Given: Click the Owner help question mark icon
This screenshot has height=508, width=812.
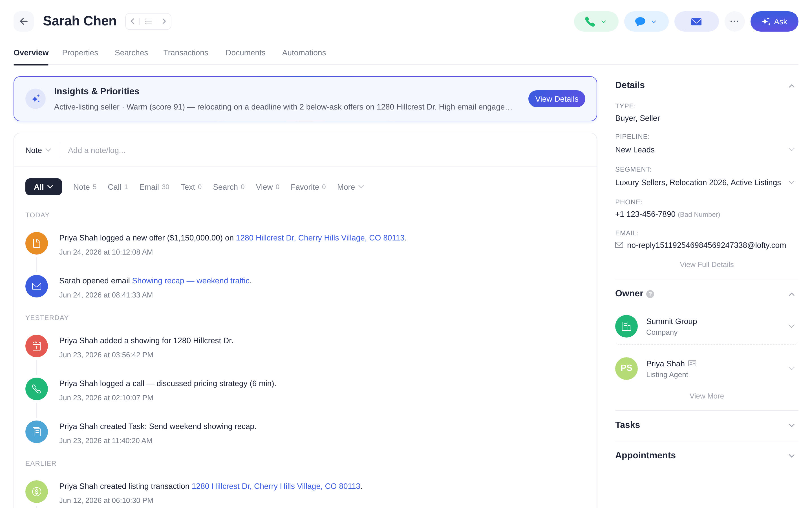Looking at the screenshot, I should [650, 294].
